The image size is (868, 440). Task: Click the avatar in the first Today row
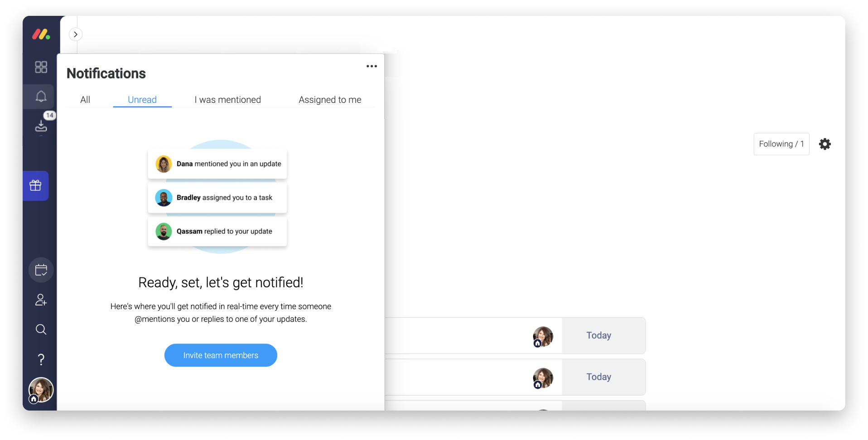click(543, 337)
